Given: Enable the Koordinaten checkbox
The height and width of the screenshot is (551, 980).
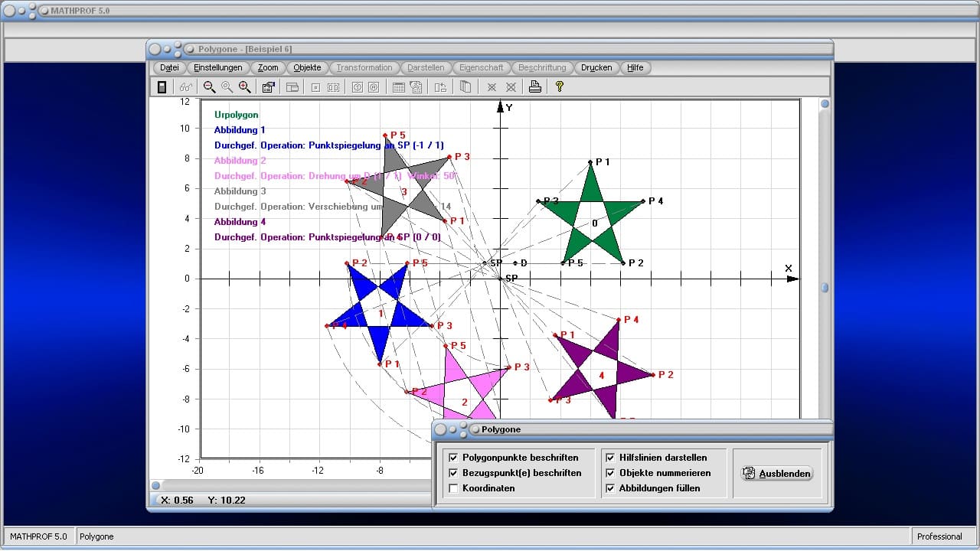Looking at the screenshot, I should tap(453, 488).
